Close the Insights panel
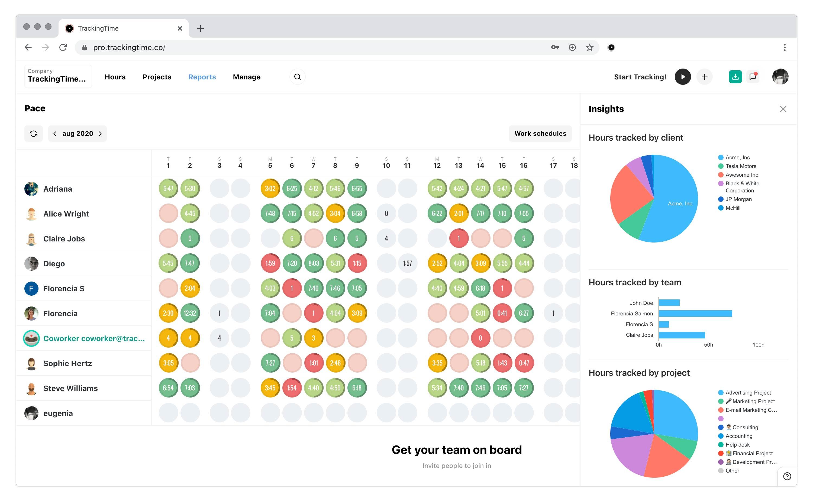 (x=783, y=109)
